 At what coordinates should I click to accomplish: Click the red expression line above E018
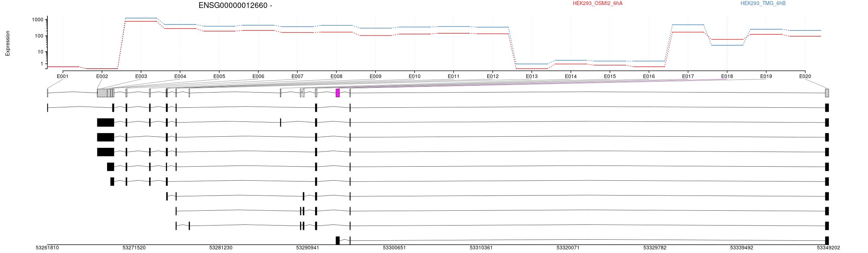click(727, 39)
